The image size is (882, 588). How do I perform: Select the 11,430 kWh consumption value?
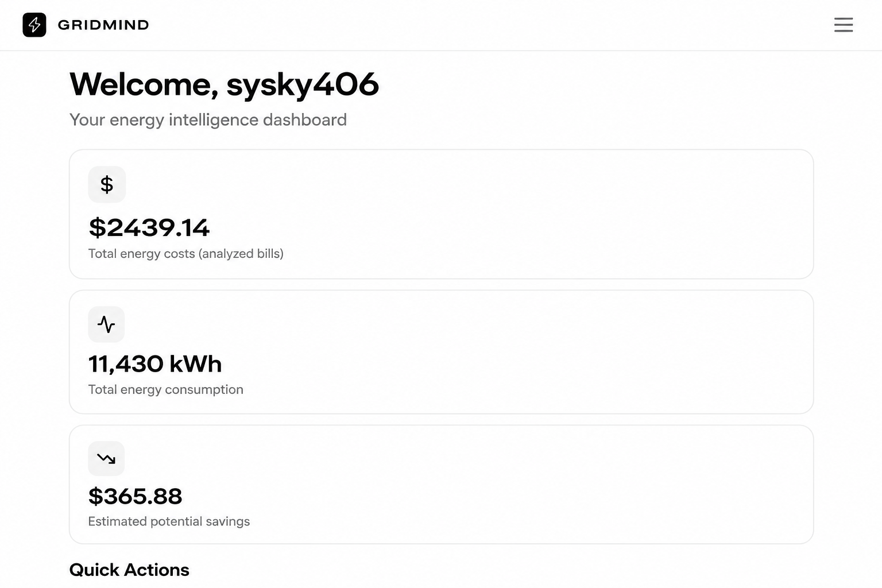[x=155, y=363]
